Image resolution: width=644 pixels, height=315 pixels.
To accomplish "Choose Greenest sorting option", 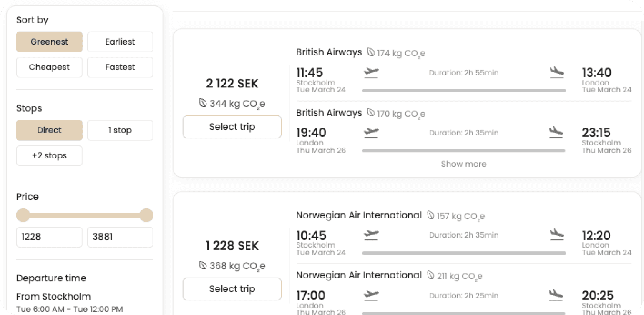I will (x=49, y=42).
